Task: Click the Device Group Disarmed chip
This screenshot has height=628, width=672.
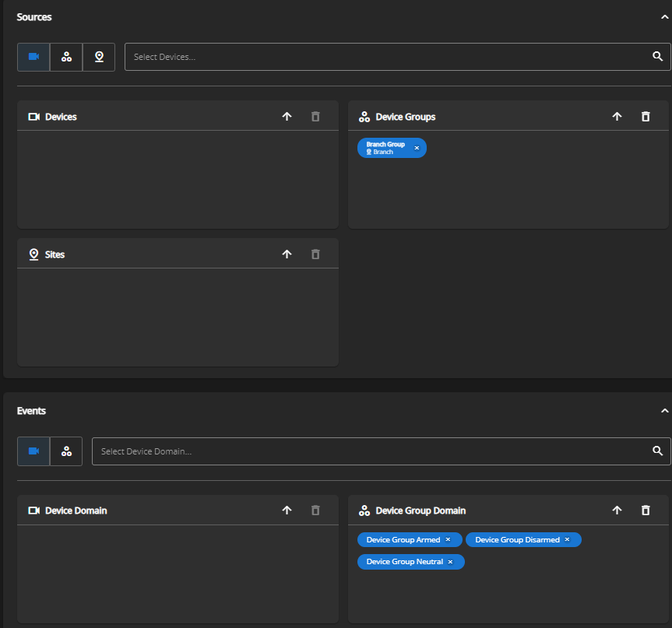Action: 523,540
